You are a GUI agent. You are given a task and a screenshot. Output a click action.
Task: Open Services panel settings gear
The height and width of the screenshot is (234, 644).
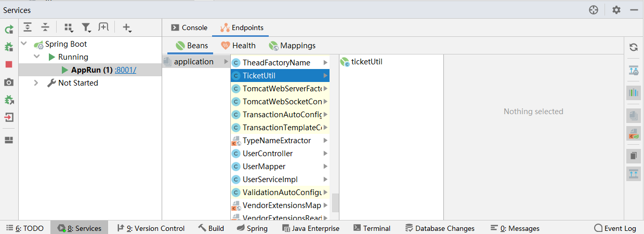616,10
